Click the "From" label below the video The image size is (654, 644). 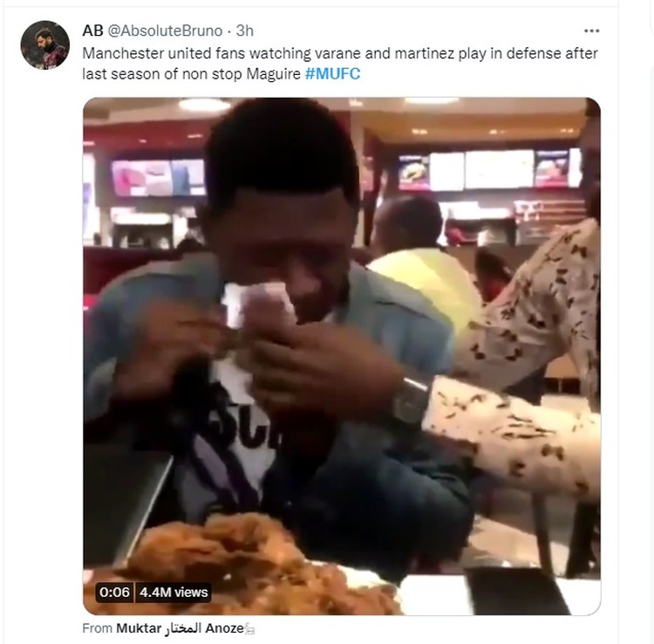point(98,628)
